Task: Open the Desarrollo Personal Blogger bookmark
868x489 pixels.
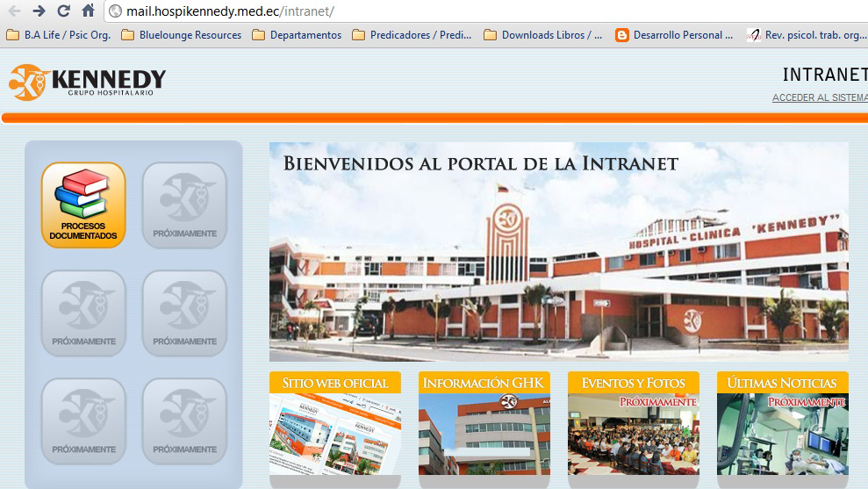Action: 674,35
